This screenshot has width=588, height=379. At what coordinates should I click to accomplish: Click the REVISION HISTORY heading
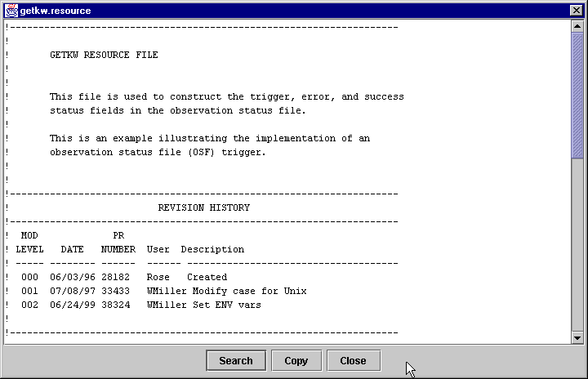[x=203, y=207]
